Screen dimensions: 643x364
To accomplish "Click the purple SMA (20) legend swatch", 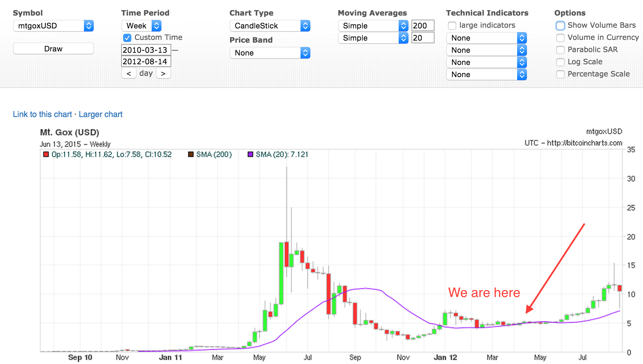I will 250,155.
